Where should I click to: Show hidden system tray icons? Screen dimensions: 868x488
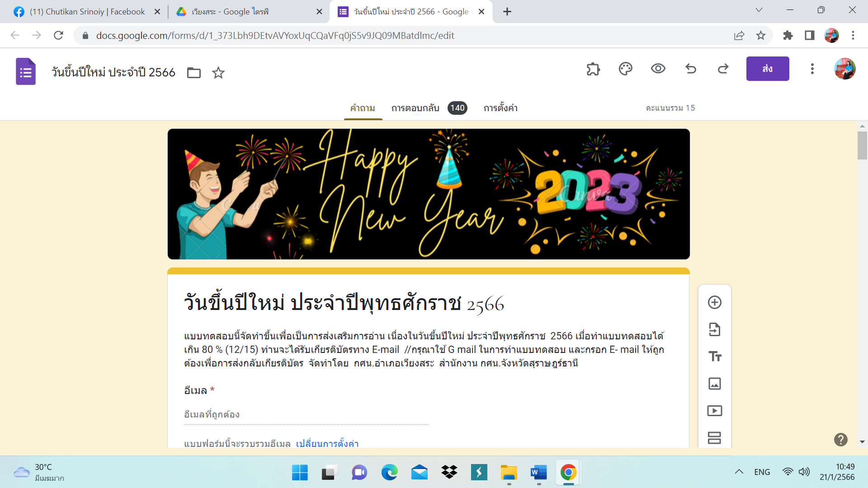(739, 472)
